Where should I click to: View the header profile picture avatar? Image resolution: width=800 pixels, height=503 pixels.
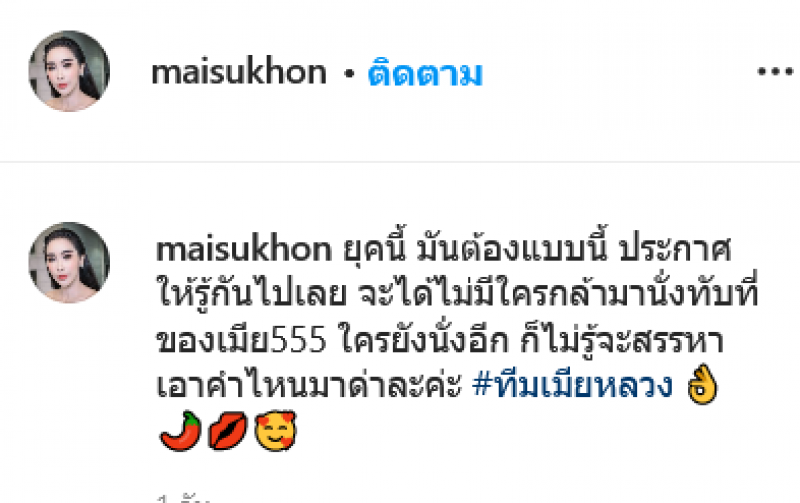[x=69, y=71]
